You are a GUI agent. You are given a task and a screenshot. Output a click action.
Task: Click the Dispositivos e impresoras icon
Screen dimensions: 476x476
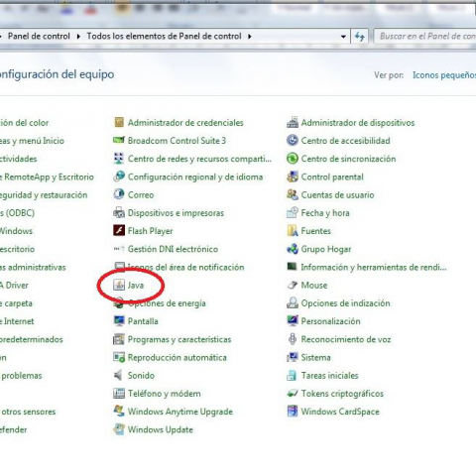[x=119, y=213]
